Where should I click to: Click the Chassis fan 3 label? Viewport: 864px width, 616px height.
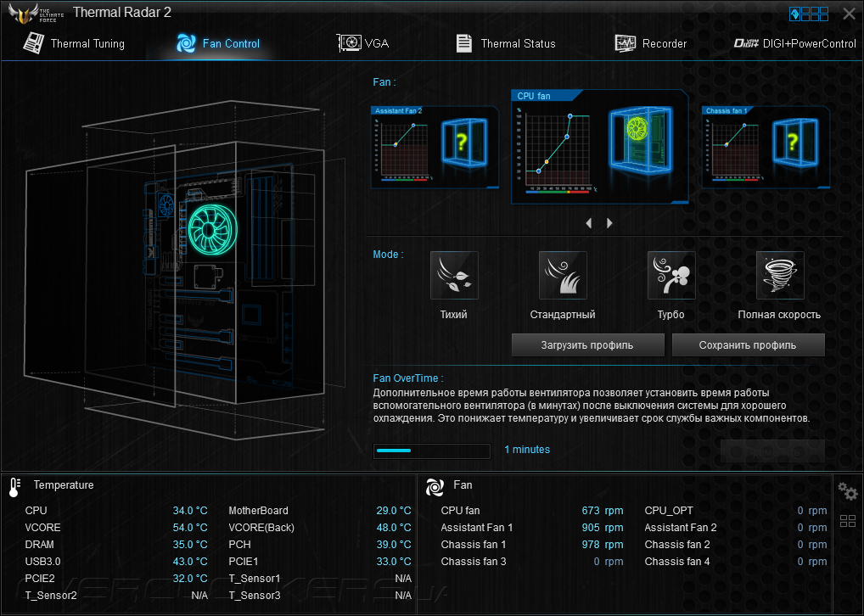tap(474, 562)
